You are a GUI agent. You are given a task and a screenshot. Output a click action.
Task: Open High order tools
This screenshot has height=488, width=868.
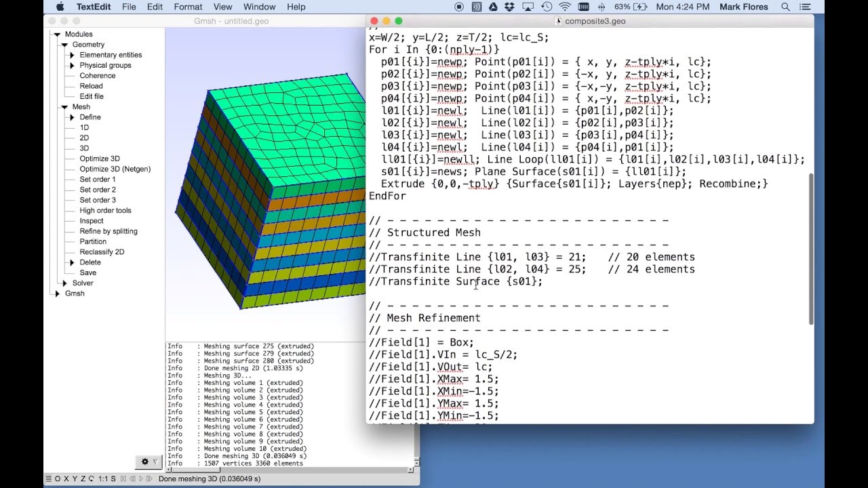pos(105,211)
